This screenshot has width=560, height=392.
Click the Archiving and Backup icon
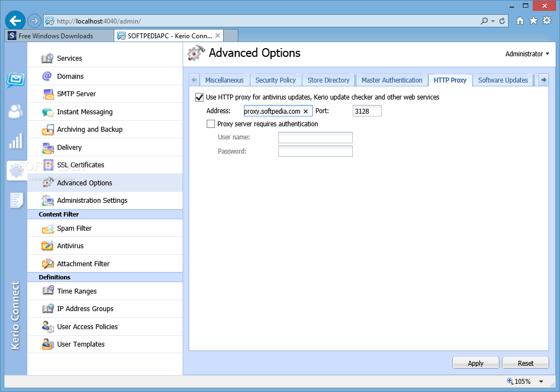click(48, 130)
